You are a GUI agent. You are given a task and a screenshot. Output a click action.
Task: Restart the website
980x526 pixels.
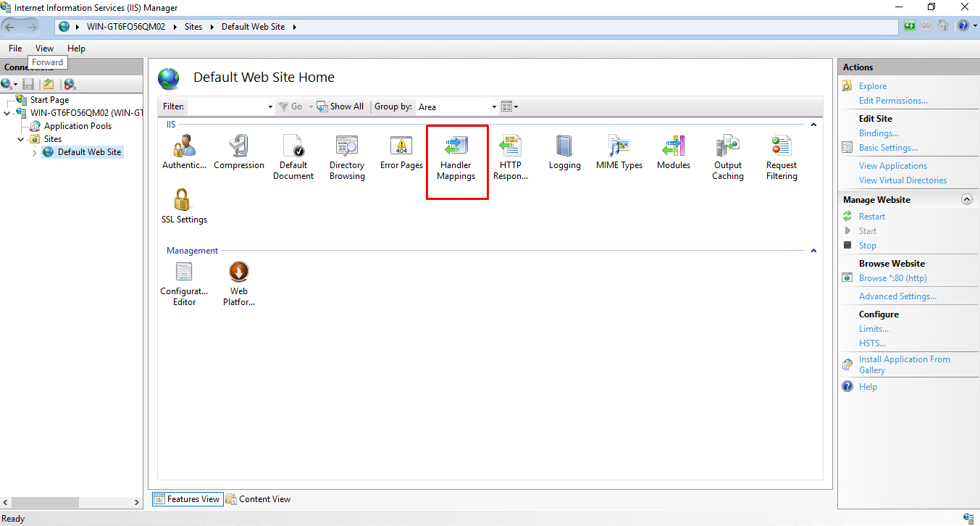(872, 217)
